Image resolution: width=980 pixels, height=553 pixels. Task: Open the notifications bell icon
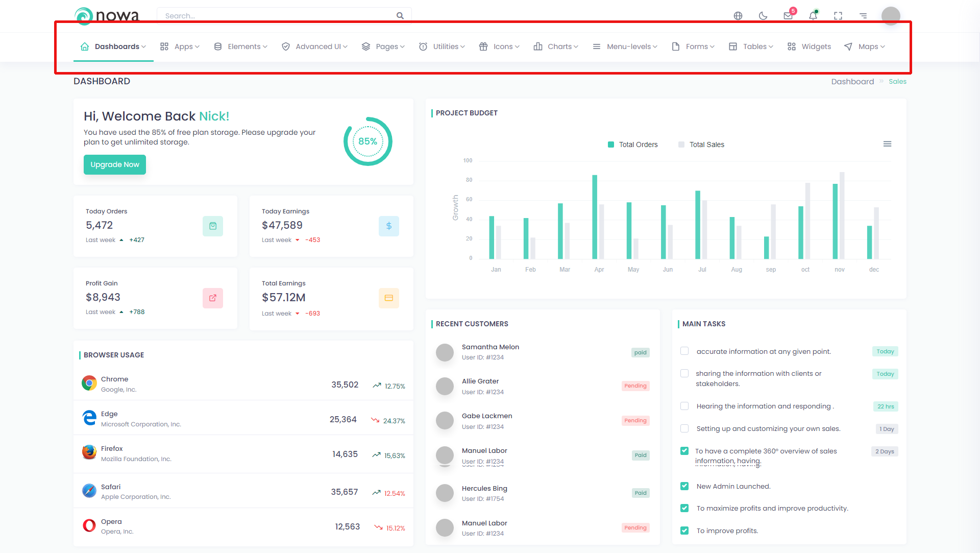[813, 16]
